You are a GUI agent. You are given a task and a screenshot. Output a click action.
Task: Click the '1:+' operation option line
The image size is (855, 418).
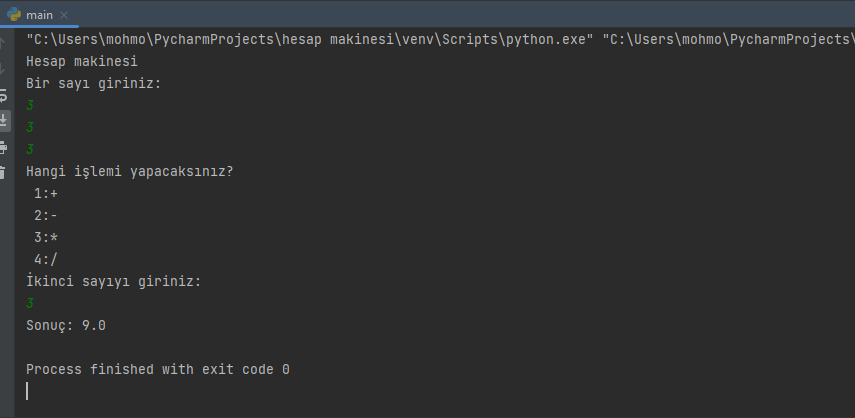coord(46,193)
